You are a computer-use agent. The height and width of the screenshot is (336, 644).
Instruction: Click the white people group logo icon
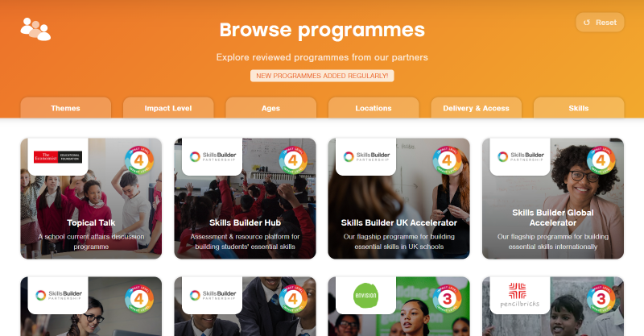[35, 29]
